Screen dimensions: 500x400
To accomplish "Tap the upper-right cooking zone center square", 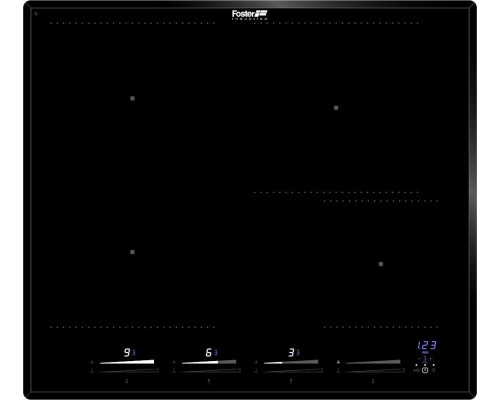I will click(x=336, y=108).
